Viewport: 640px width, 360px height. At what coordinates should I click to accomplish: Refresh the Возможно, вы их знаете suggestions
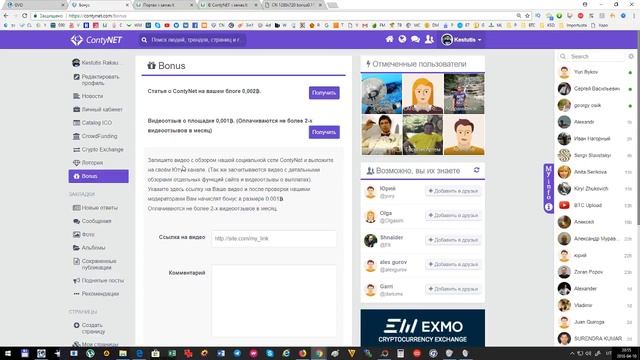[476, 170]
